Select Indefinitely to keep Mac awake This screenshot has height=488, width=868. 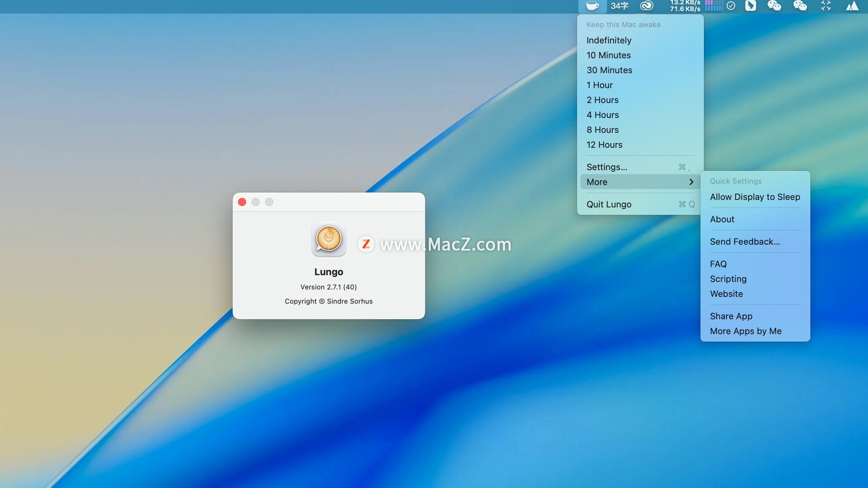[609, 40]
